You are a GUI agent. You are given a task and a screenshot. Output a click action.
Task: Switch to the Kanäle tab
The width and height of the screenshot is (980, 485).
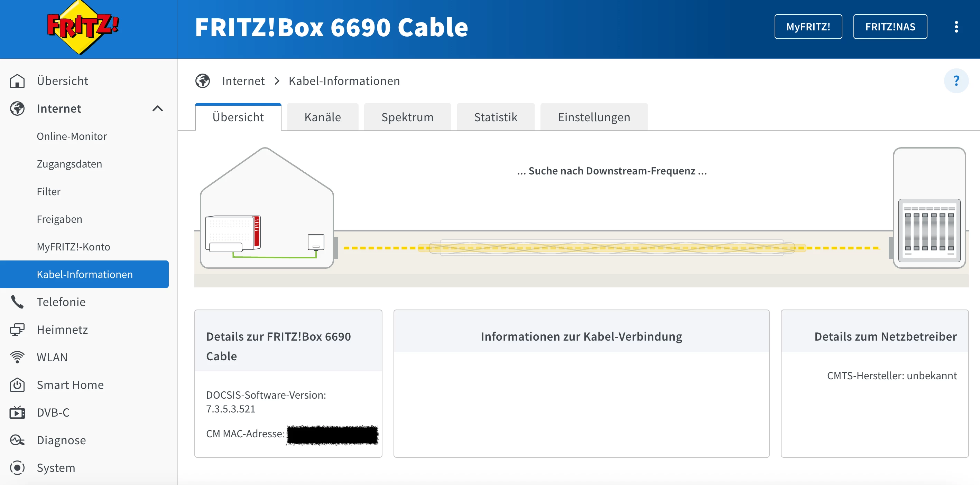[x=322, y=117]
